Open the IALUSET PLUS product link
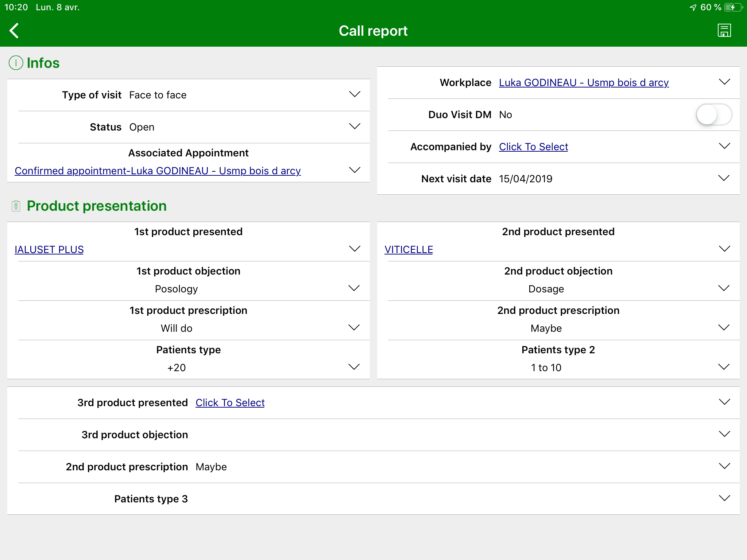Image resolution: width=747 pixels, height=560 pixels. 49,249
